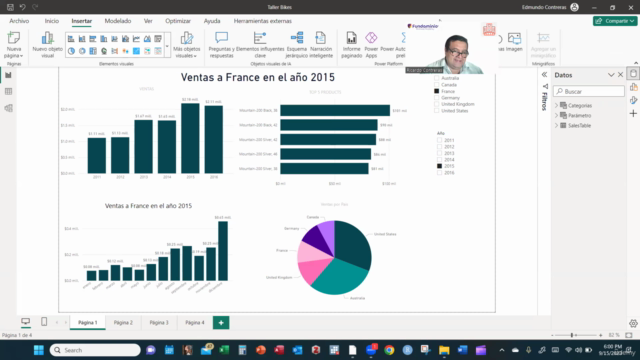Add a new page with the plus button

pyautogui.click(x=221, y=322)
